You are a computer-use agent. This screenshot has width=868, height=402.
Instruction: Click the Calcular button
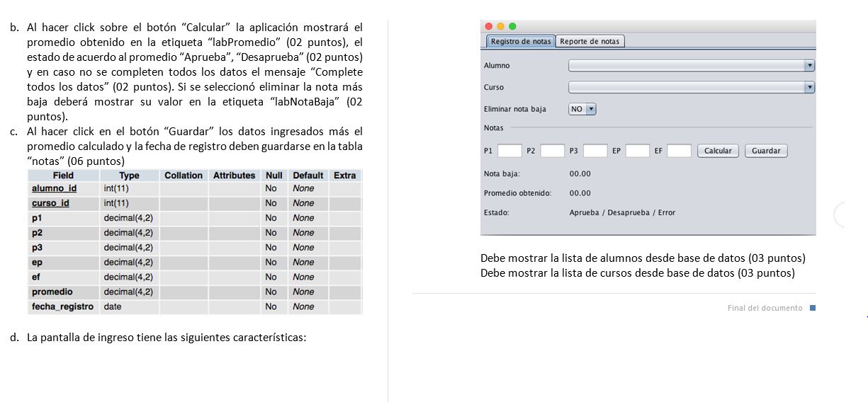[718, 151]
